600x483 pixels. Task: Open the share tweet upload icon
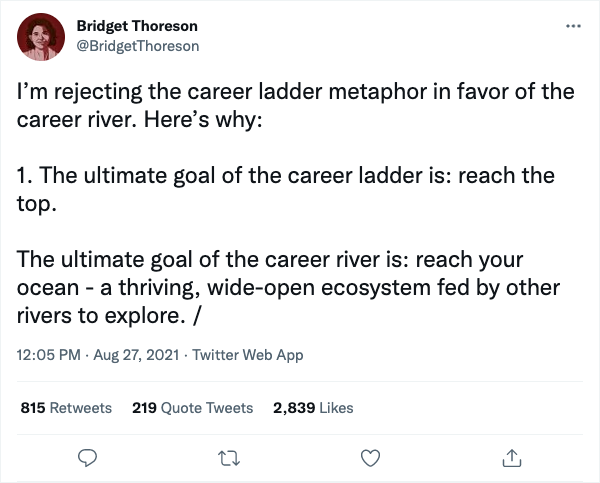coord(512,458)
